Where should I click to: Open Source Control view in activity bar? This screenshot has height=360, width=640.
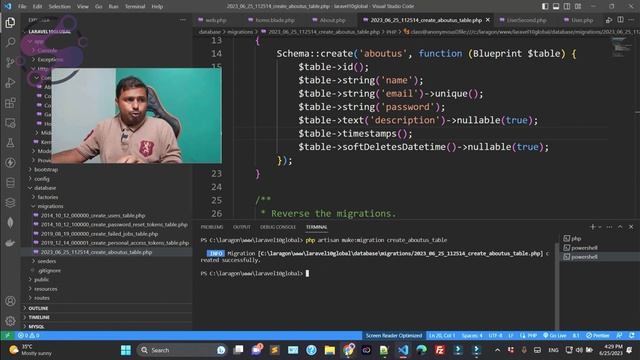coord(10,62)
